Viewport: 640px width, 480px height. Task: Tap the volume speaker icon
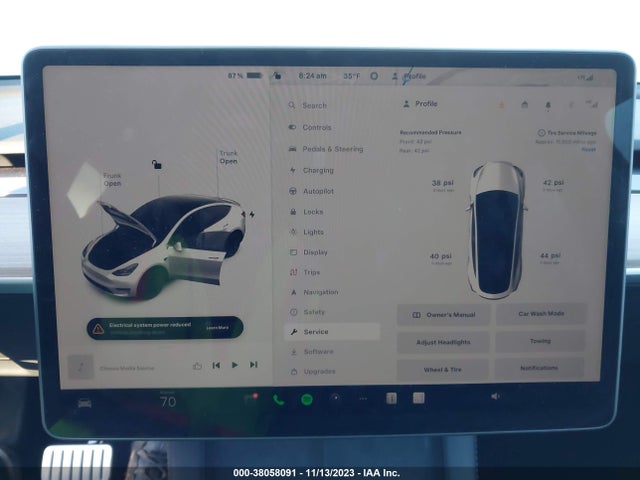tap(495, 396)
